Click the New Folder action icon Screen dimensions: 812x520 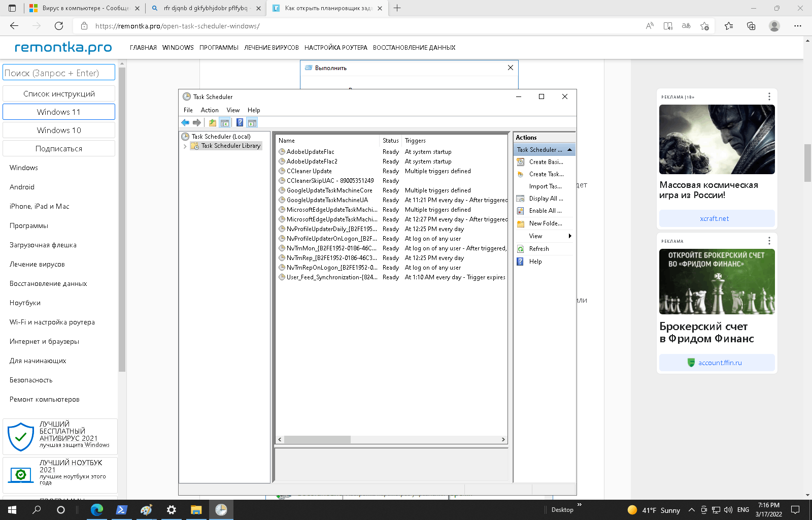[x=520, y=223]
